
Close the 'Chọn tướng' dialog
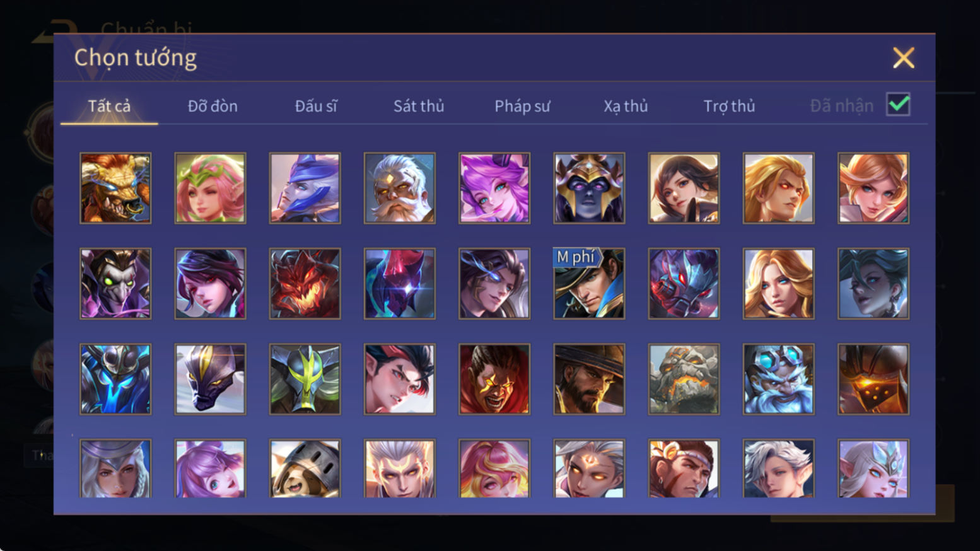click(x=903, y=58)
